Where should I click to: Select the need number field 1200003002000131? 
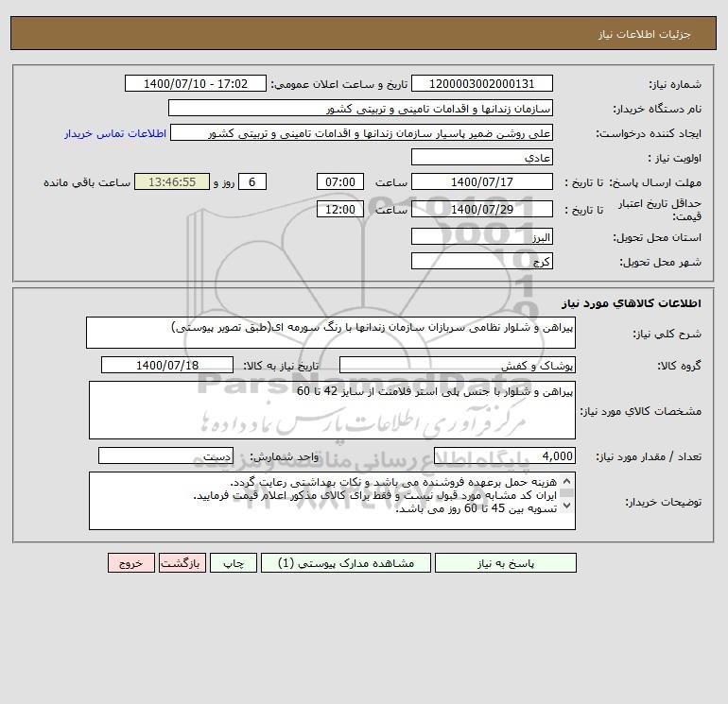[482, 83]
